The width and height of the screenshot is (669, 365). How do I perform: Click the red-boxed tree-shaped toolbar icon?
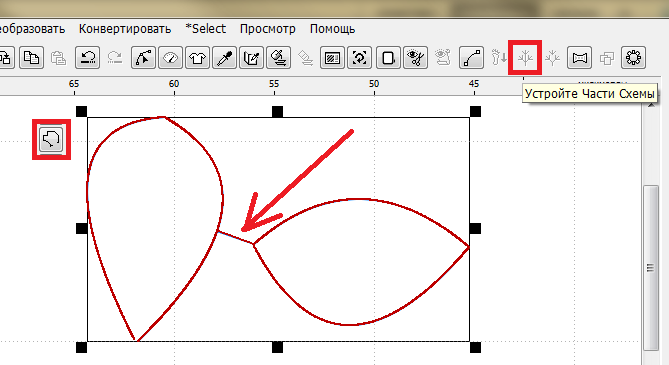[x=525, y=58]
